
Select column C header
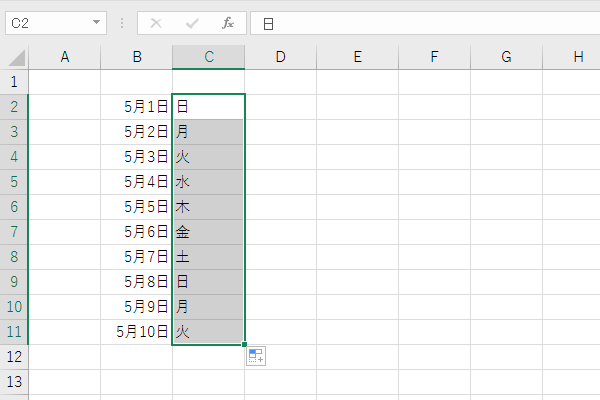(x=209, y=57)
